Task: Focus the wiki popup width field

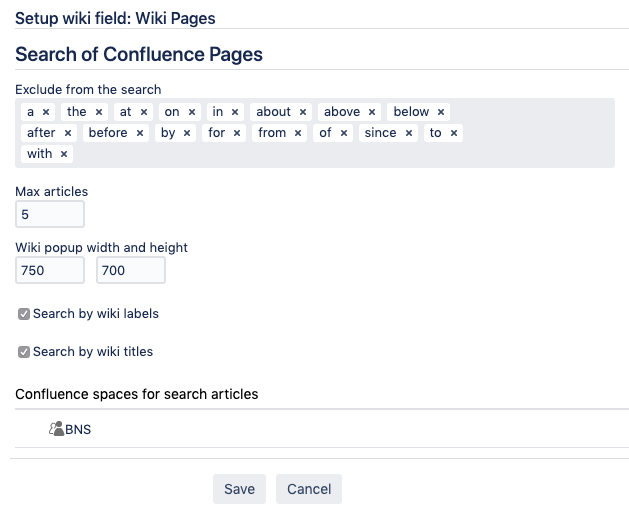Action: 50,270
